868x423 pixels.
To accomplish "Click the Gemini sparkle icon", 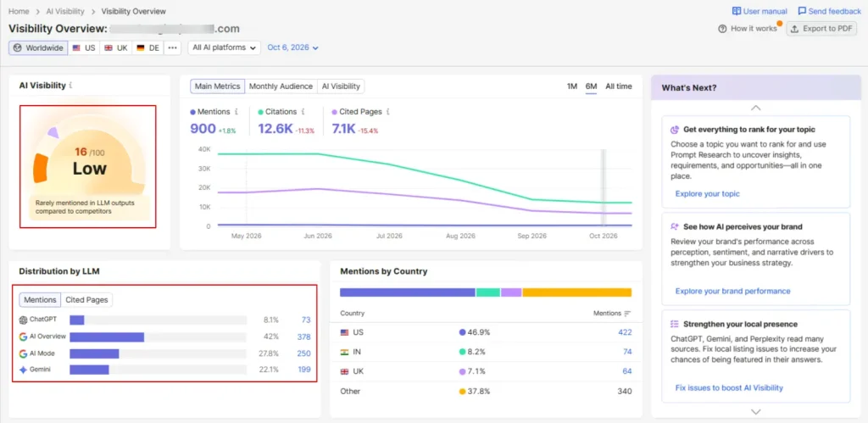I will 23,370.
